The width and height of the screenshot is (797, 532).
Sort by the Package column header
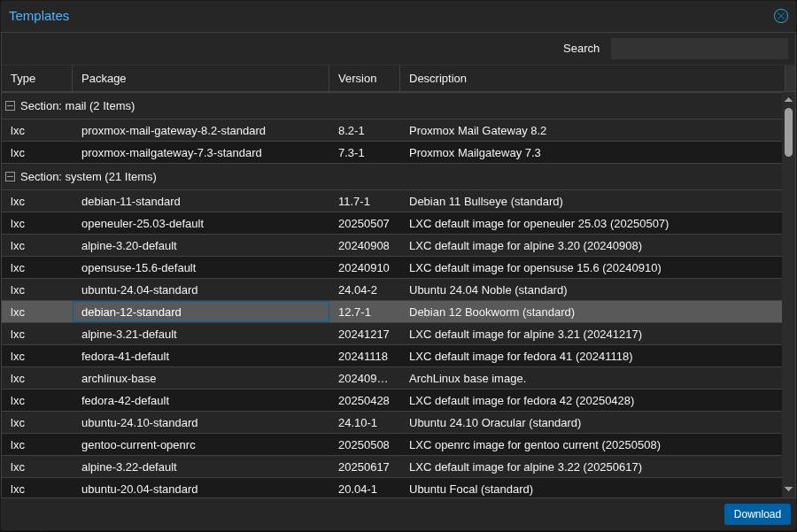point(200,78)
